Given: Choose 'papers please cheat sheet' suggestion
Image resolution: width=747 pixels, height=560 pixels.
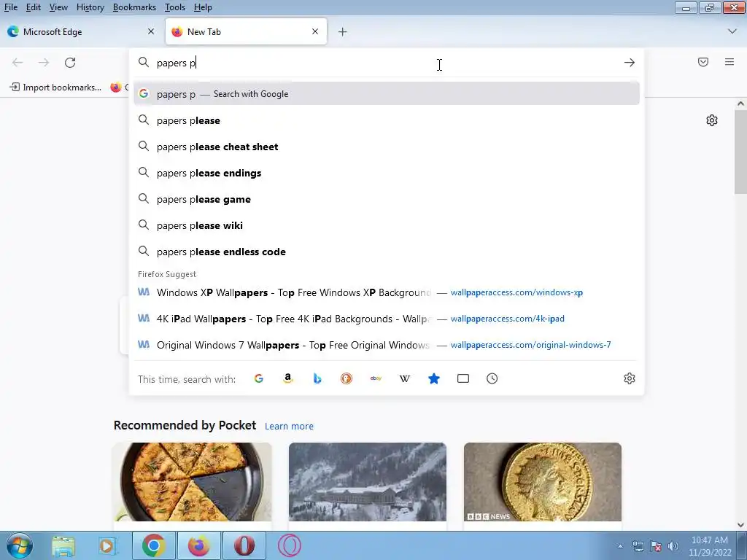Looking at the screenshot, I should pos(387,147).
